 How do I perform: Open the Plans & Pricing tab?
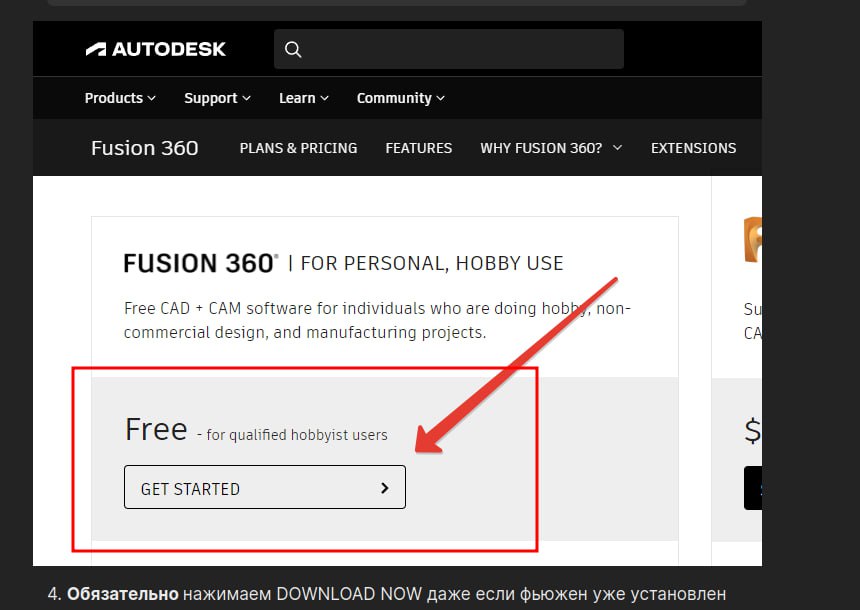click(x=298, y=148)
